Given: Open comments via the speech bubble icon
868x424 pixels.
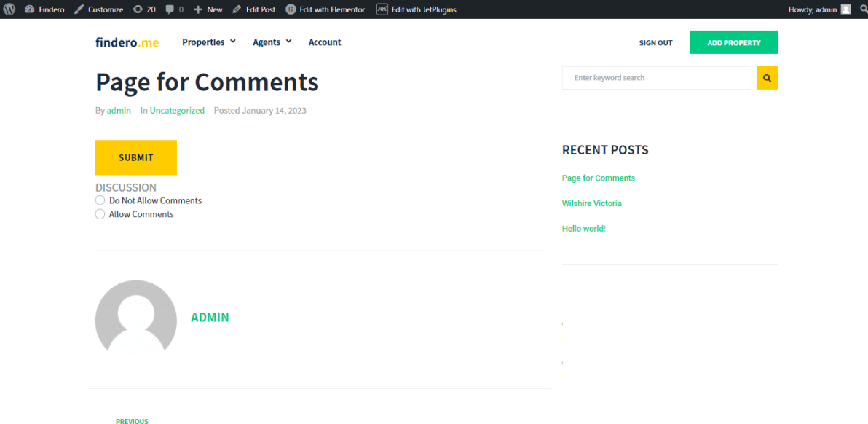Looking at the screenshot, I should tap(170, 9).
